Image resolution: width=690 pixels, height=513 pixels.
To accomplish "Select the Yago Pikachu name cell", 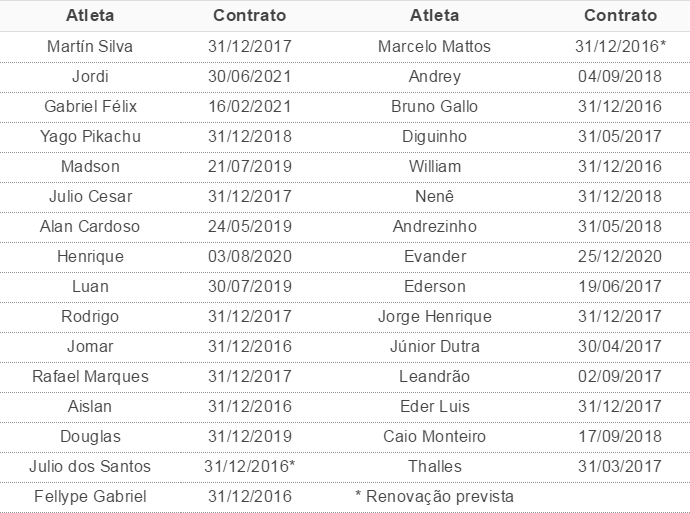I will 90,136.
